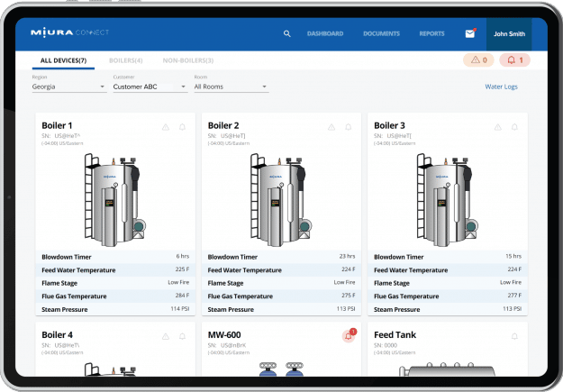Click Boiler 1 Flame Stage row
The image size is (563, 392).
pyautogui.click(x=115, y=283)
